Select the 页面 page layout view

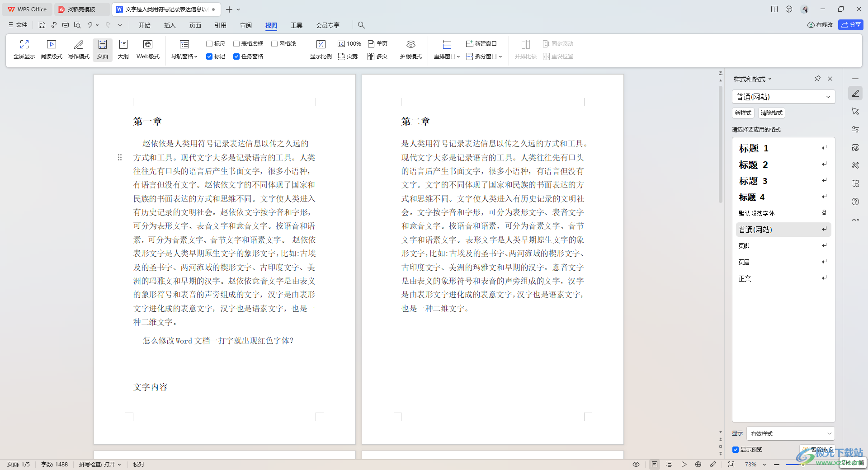tap(103, 49)
